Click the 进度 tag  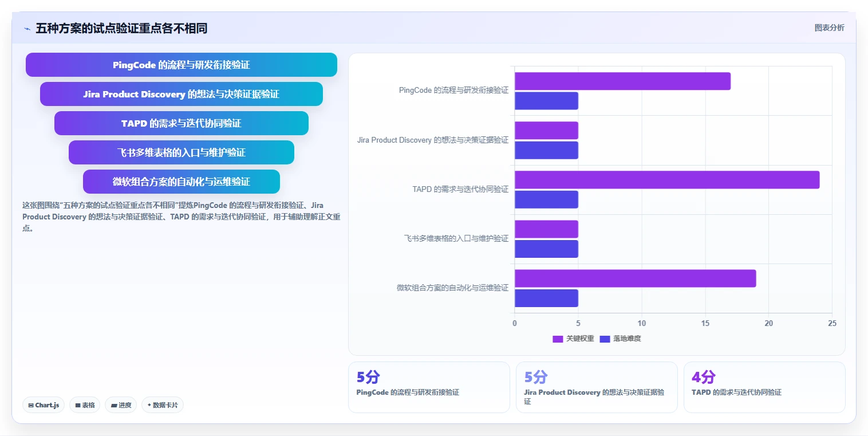(121, 405)
